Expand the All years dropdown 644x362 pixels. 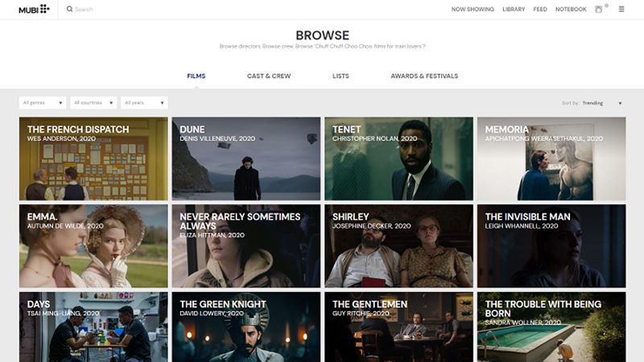(144, 103)
